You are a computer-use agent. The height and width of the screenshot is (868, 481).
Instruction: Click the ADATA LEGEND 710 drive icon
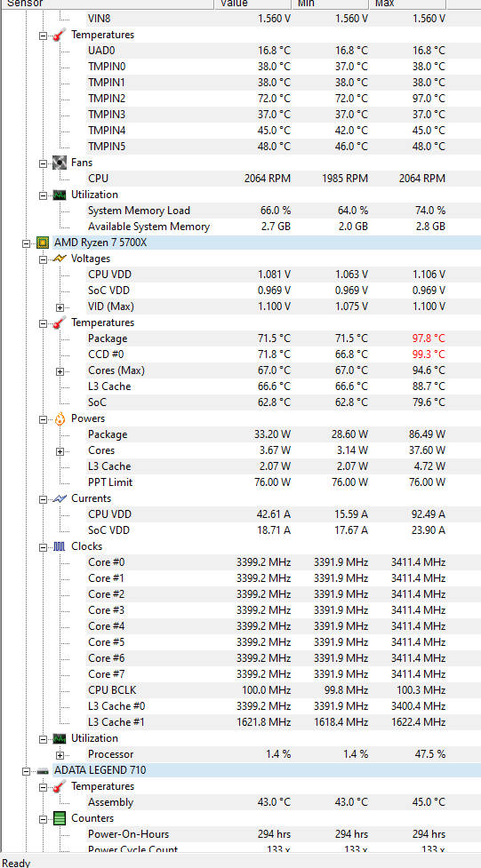[x=42, y=770]
